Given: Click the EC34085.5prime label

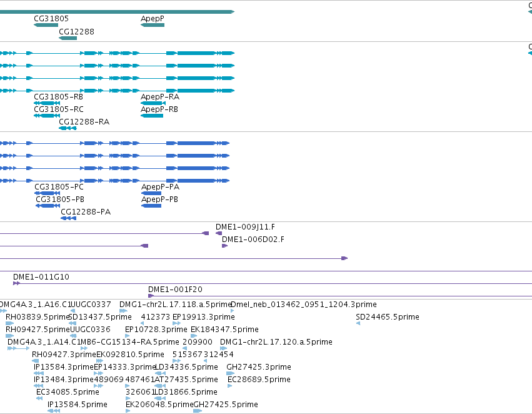Looking at the screenshot, I should (x=68, y=392).
